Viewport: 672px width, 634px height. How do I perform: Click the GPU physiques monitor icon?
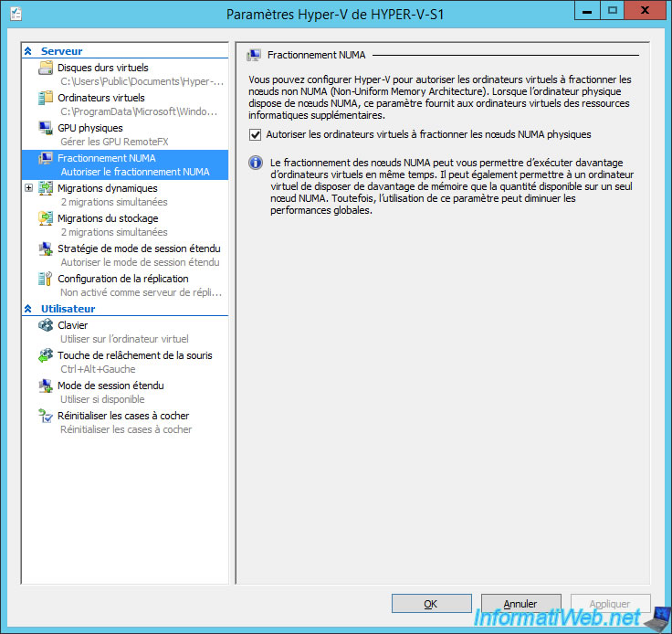point(46,128)
